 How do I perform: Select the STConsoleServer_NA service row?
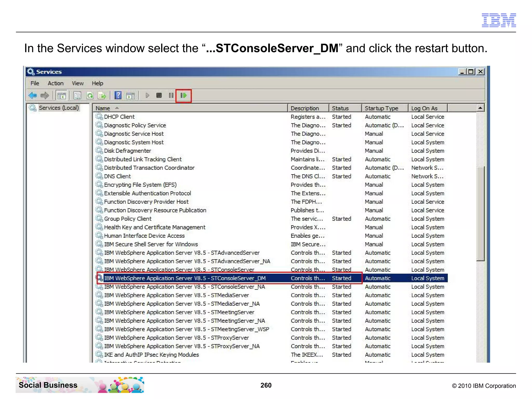tap(271, 287)
